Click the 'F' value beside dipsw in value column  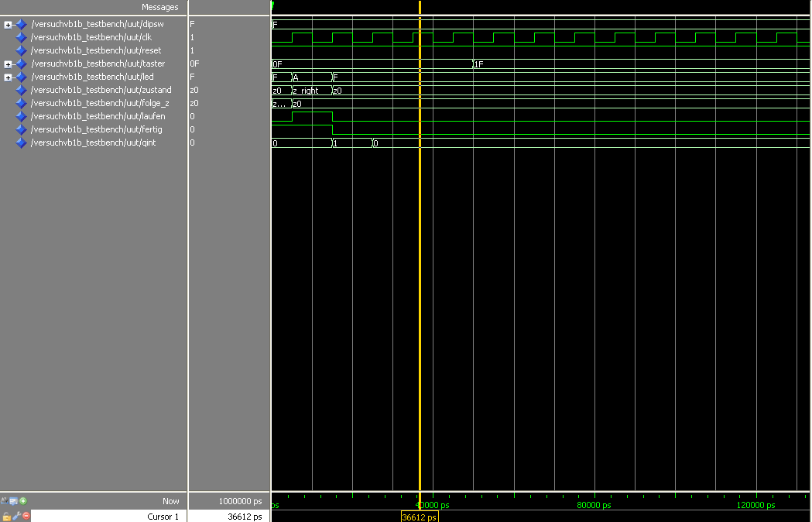tap(192, 24)
